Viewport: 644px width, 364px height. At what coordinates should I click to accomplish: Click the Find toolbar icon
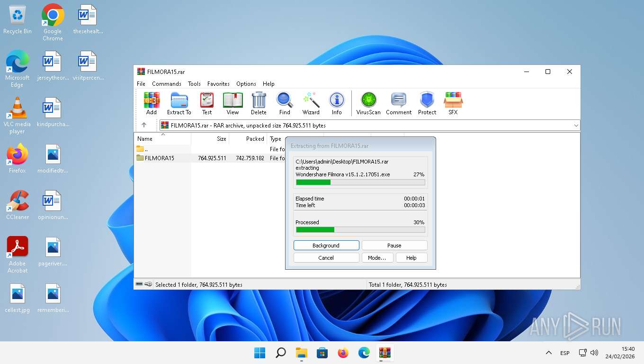click(x=285, y=103)
